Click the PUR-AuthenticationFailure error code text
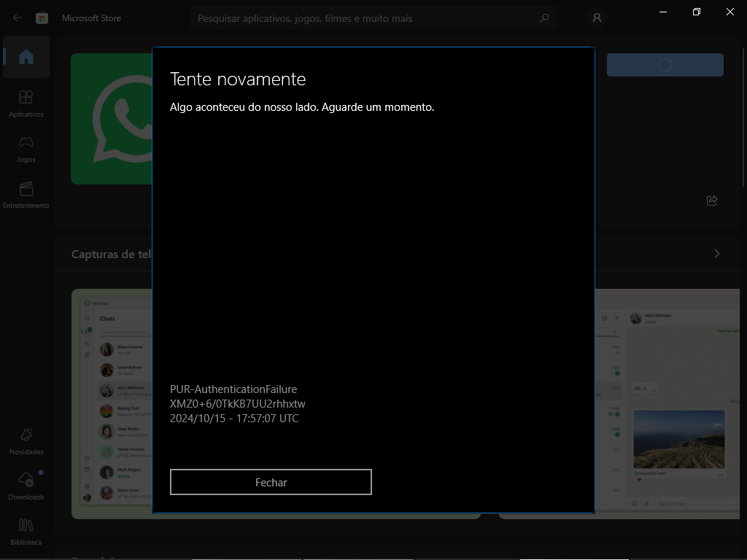747x560 pixels. [233, 389]
